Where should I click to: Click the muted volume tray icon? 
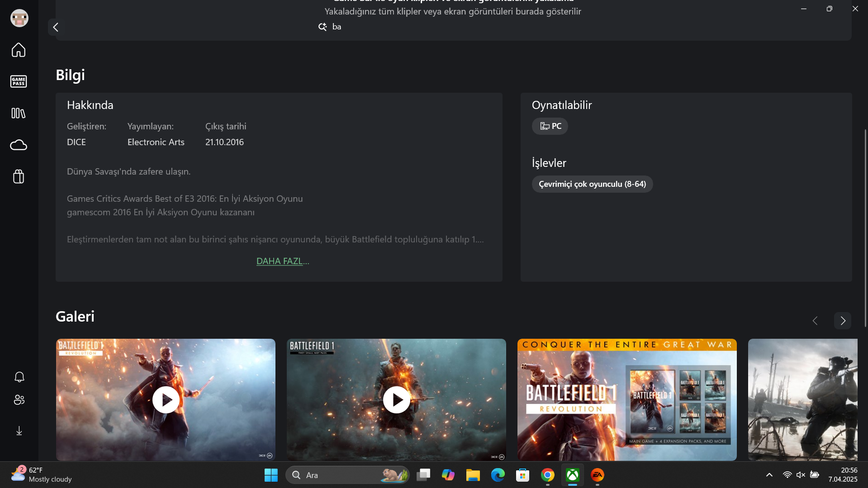801,475
